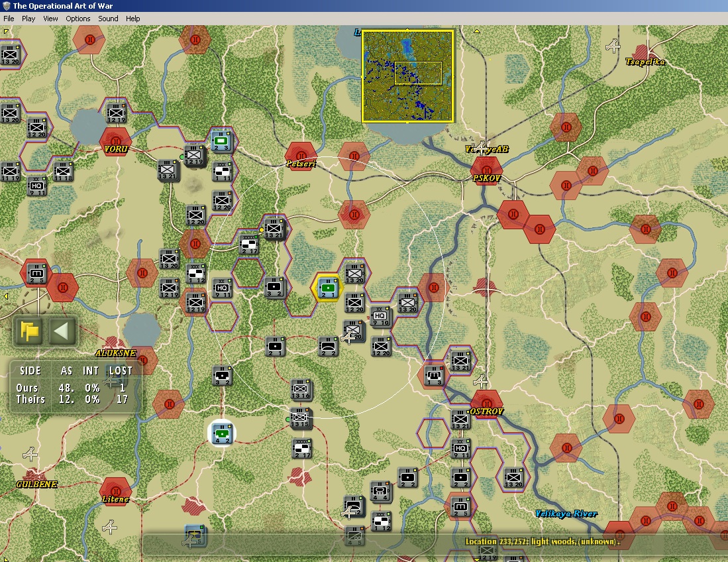Select the 2-5 unit at the left edge
The width and height of the screenshot is (728, 562).
(x=36, y=274)
